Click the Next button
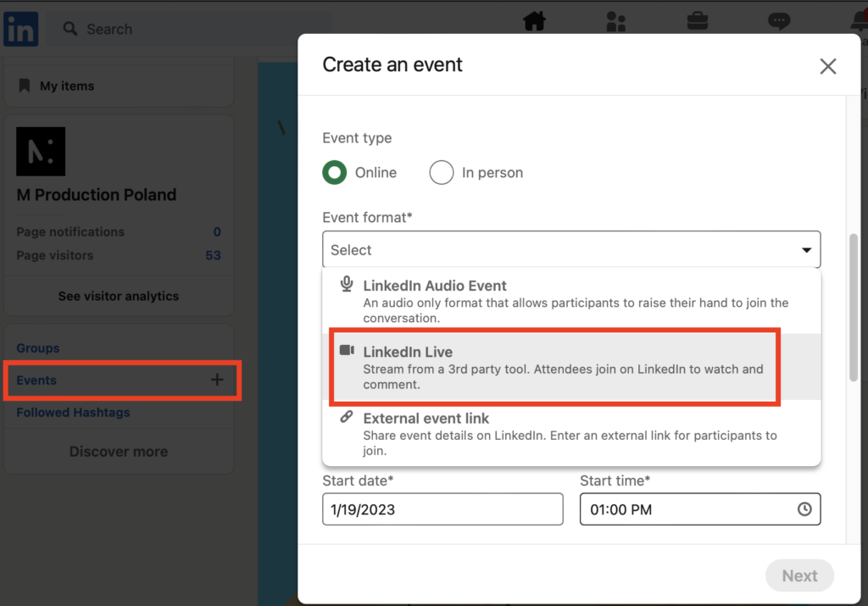Image resolution: width=868 pixels, height=606 pixels. [799, 576]
